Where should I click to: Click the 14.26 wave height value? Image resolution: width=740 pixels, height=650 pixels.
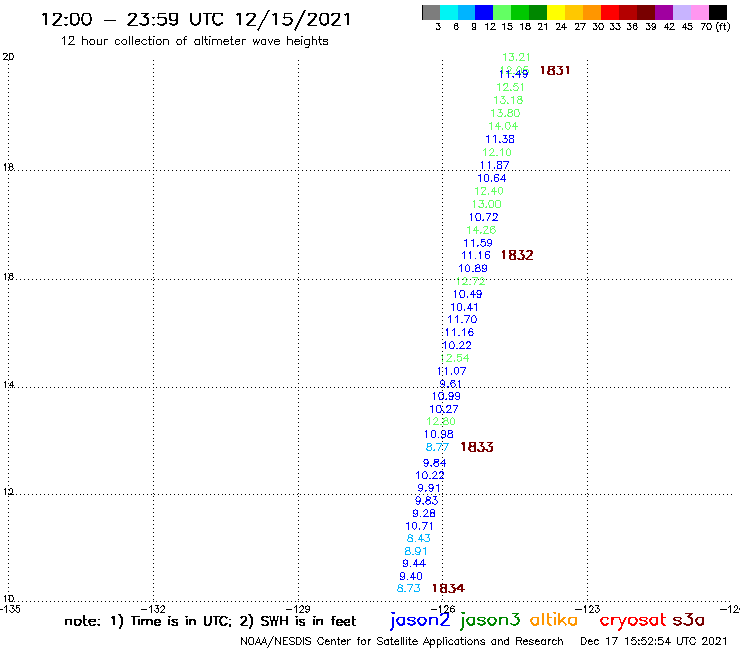coord(481,230)
